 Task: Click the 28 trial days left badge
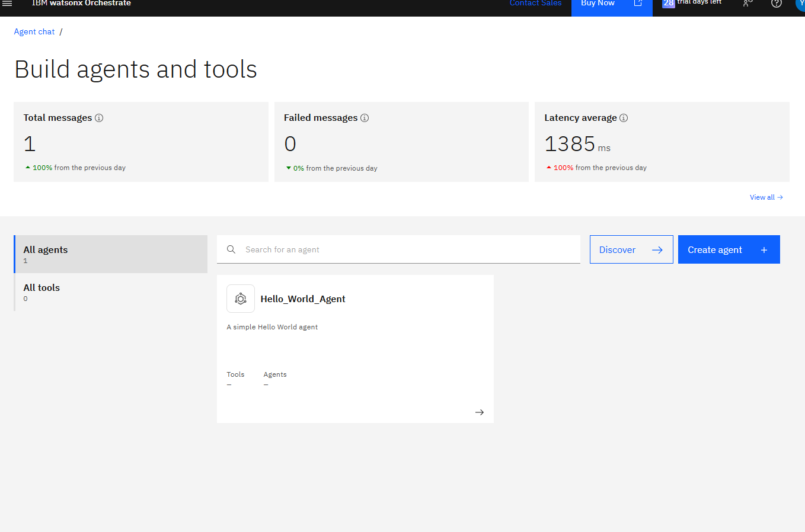[x=692, y=4]
